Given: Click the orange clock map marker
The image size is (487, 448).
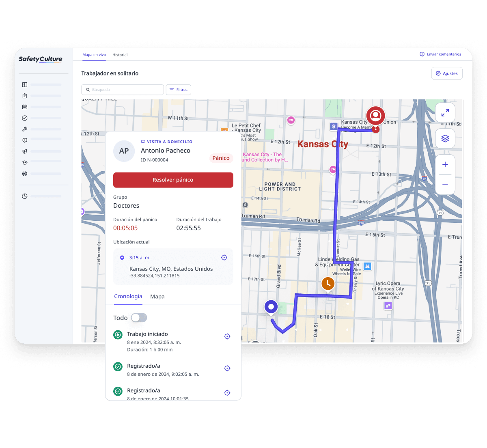Looking at the screenshot, I should (328, 284).
